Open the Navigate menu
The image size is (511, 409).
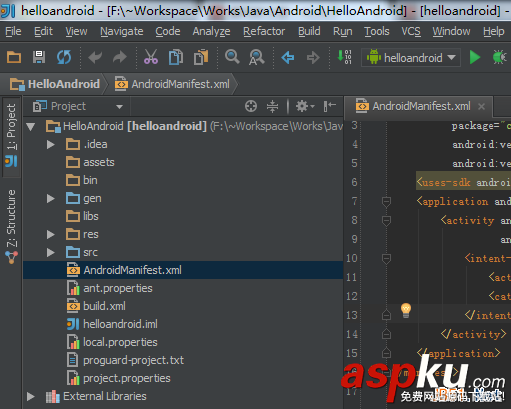122,31
